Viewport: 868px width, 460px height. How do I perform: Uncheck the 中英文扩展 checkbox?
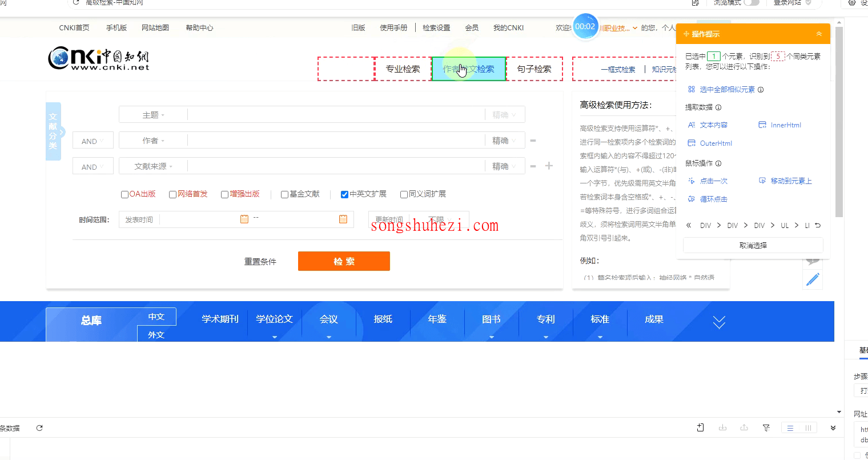point(344,195)
